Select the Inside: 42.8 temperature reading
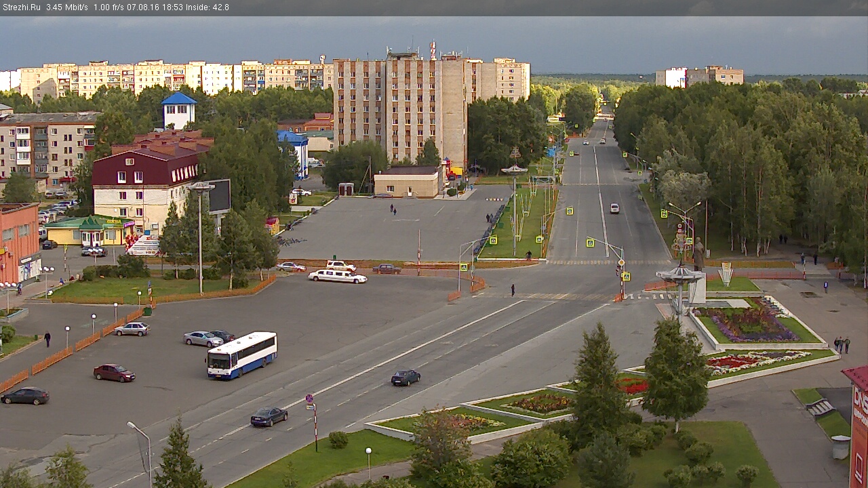868x488 pixels. pyautogui.click(x=208, y=7)
